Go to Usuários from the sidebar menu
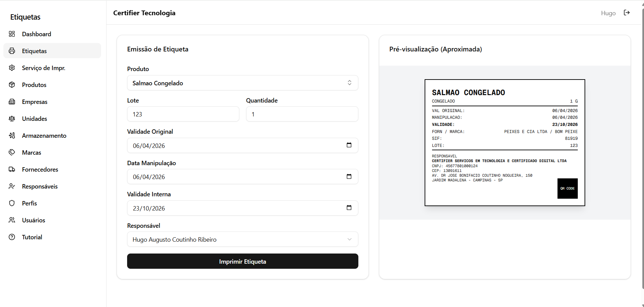This screenshot has height=307, width=644. pos(33,220)
